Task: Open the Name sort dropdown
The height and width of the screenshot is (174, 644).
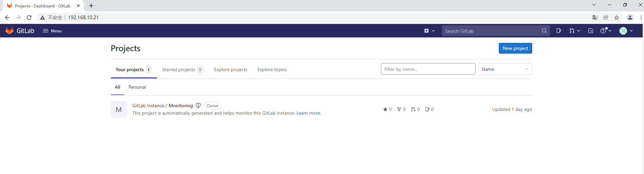Action: [505, 69]
